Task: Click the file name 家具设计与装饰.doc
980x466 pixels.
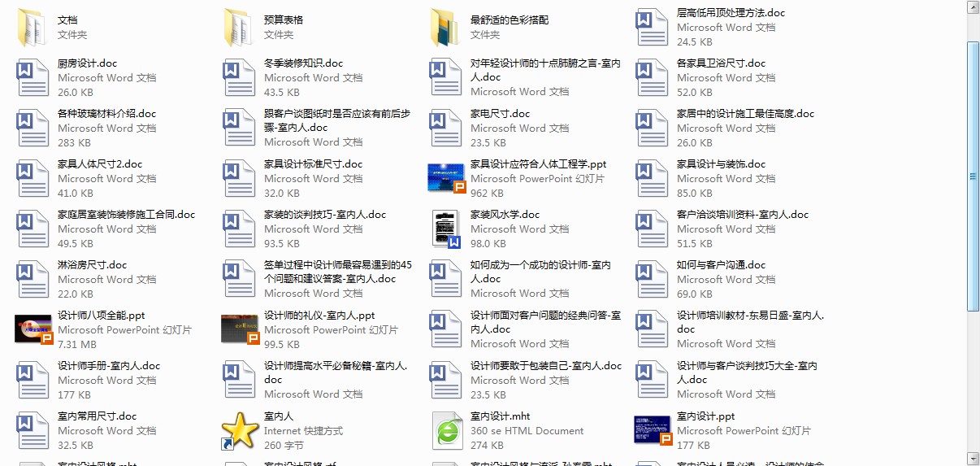Action: point(721,164)
